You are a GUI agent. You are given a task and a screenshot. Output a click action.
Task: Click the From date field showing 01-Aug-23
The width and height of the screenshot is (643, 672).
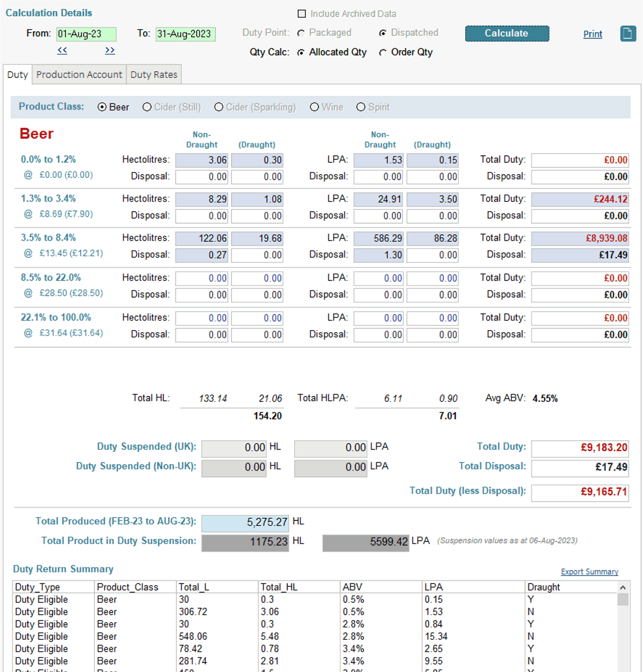click(x=87, y=33)
